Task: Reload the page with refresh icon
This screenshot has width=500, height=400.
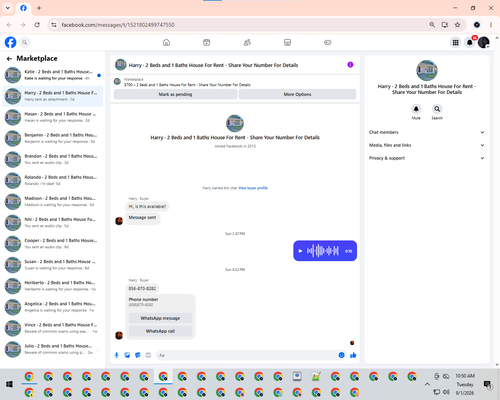Action: click(37, 25)
